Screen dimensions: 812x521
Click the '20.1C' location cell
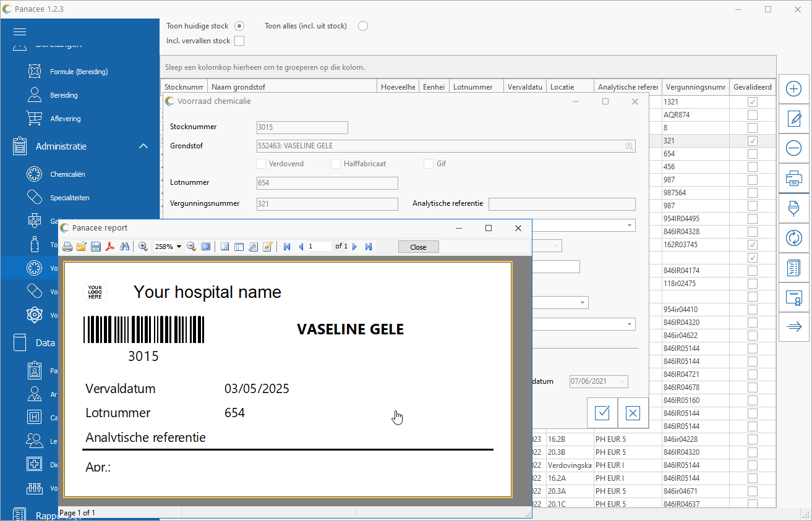click(570, 504)
